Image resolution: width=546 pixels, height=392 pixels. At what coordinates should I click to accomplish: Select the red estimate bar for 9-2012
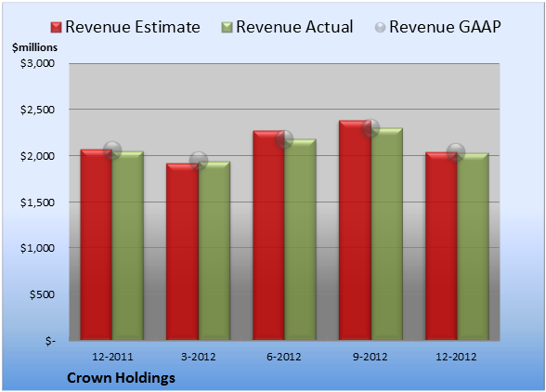click(x=355, y=230)
